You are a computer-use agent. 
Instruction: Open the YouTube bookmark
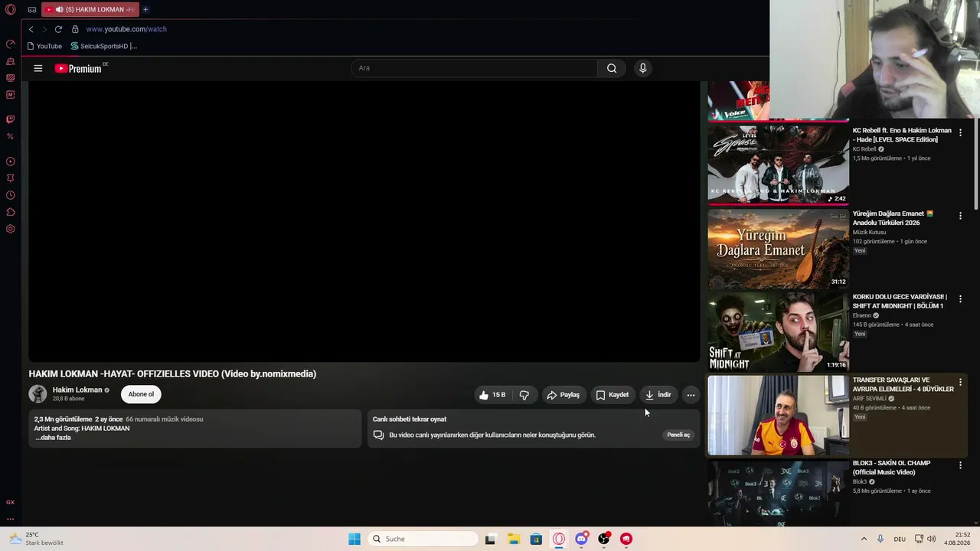[44, 46]
